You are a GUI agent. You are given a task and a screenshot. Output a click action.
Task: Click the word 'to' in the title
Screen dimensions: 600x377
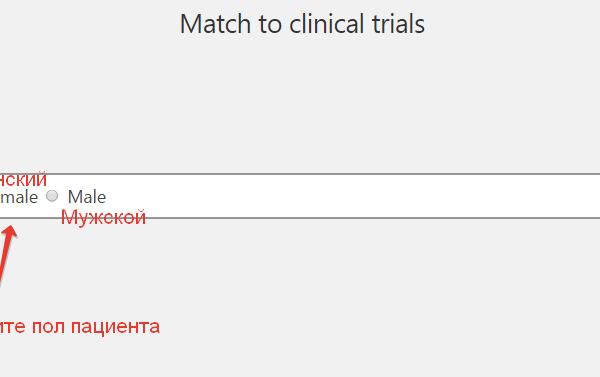(270, 24)
